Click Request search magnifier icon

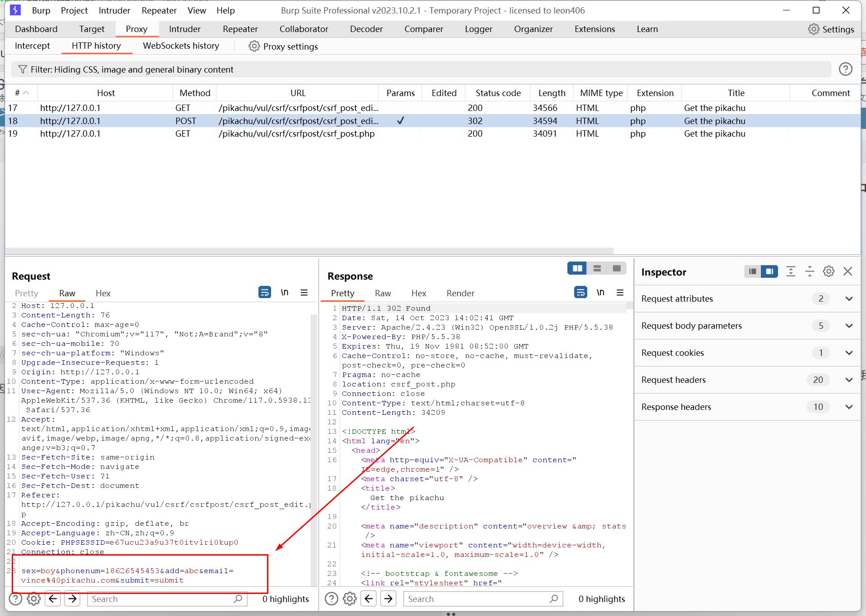238,599
